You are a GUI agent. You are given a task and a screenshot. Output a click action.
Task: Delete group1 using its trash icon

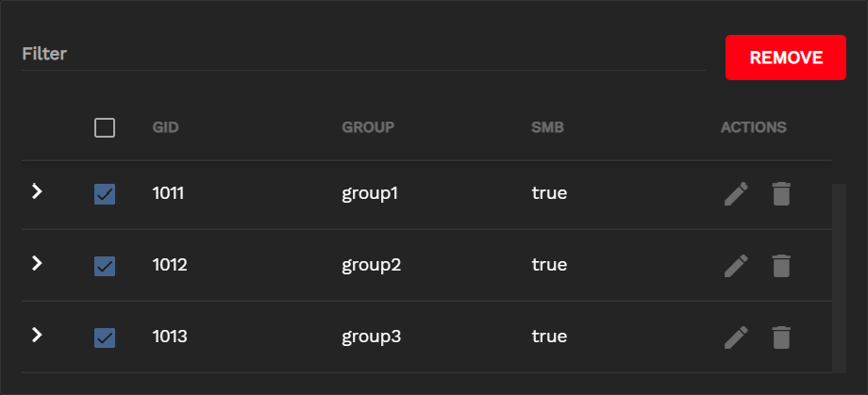[x=780, y=194]
